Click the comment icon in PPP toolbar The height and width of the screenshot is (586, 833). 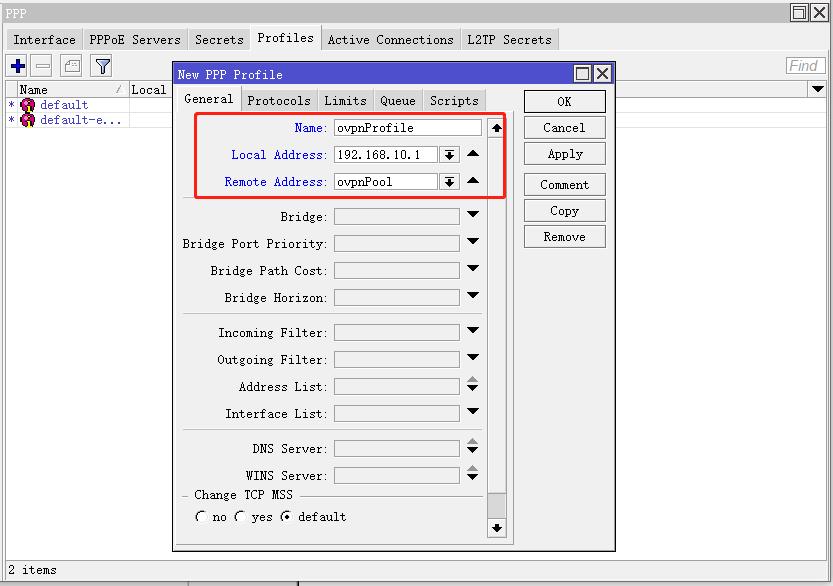[x=71, y=66]
